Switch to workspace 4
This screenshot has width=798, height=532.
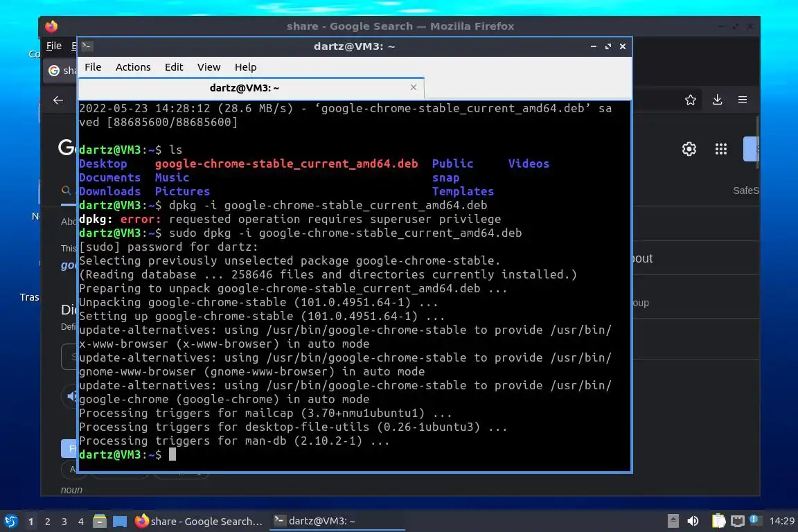(x=81, y=522)
